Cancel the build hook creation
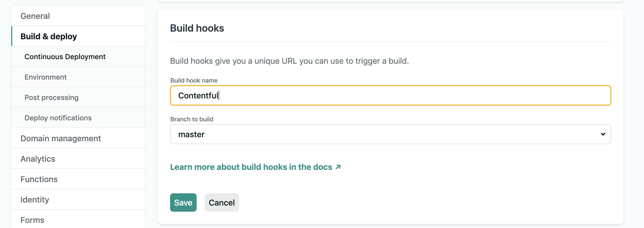The height and width of the screenshot is (228, 644). [x=221, y=202]
